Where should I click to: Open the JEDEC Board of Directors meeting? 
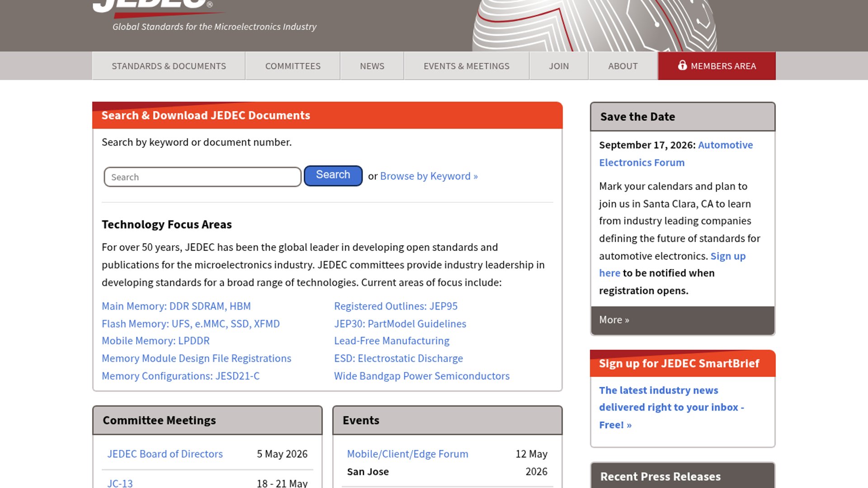(x=165, y=454)
